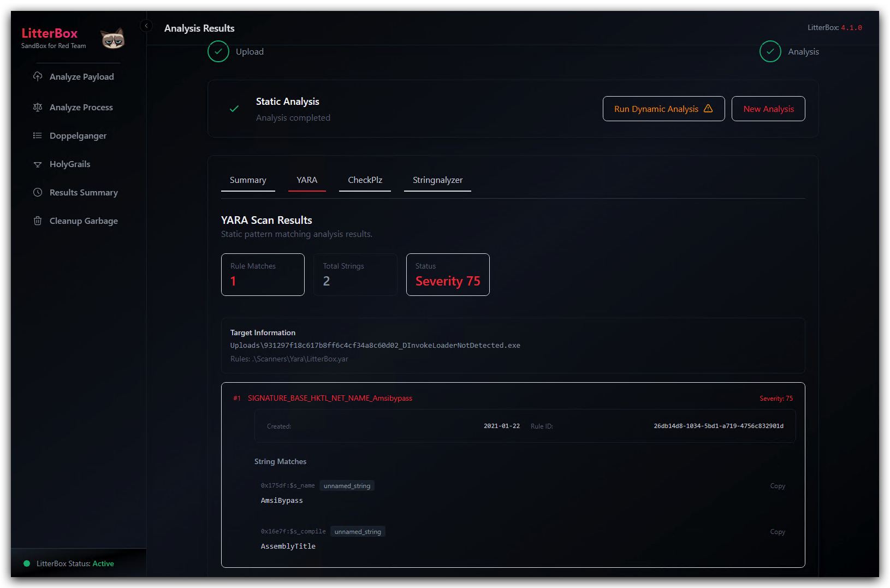Click the warning triangle in Run Dynamic Analysis
The image size is (890, 588).
pos(708,108)
